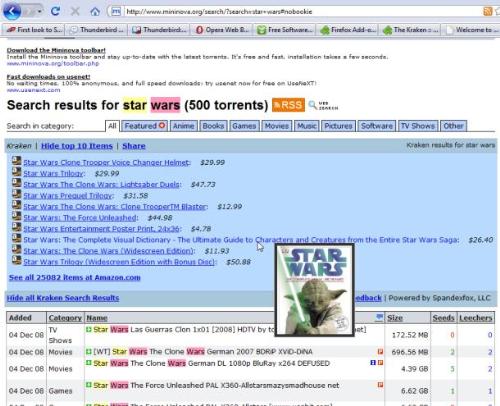Open the 'Star Wars Trilogy' $29.99 link

pyautogui.click(x=54, y=174)
